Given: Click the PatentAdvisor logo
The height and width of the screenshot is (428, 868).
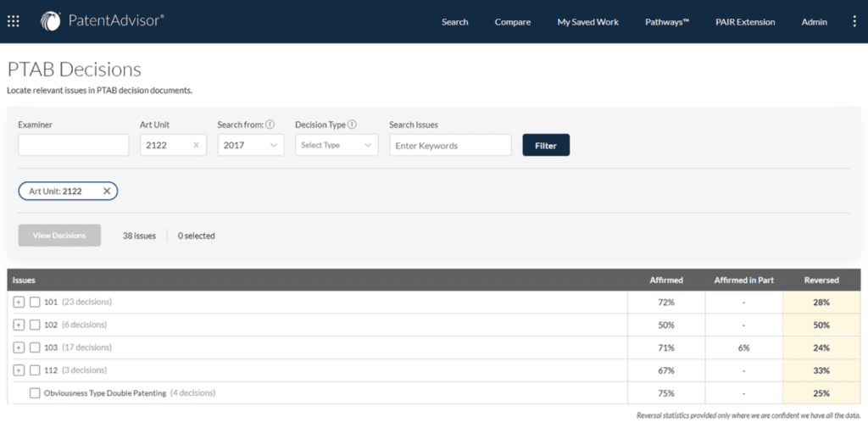Looking at the screenshot, I should pyautogui.click(x=103, y=21).
